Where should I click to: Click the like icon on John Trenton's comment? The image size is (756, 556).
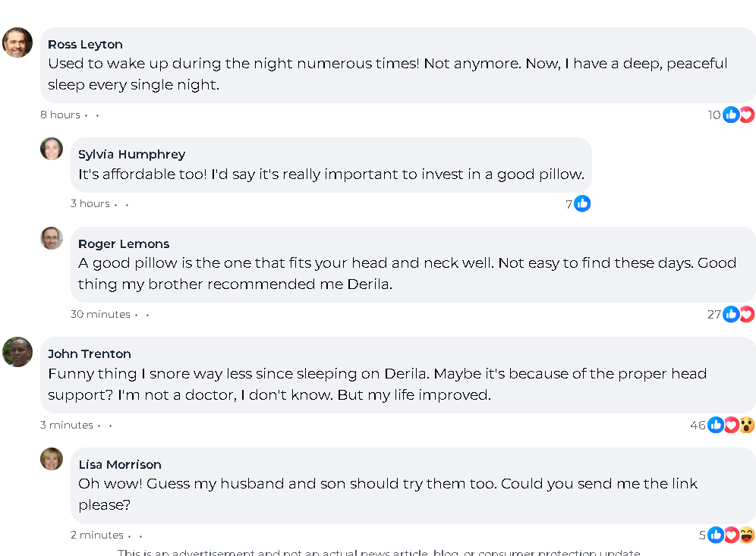[x=715, y=425]
